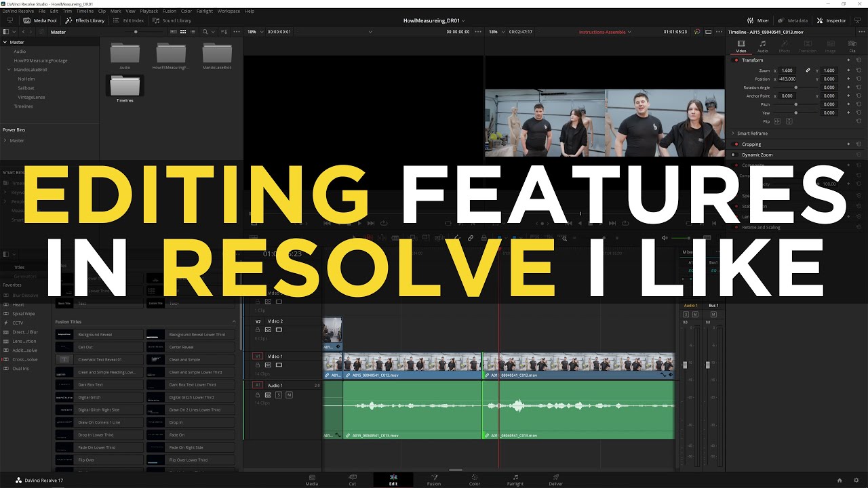Open the Home project manager icon
The height and width of the screenshot is (488, 868).
click(840, 481)
